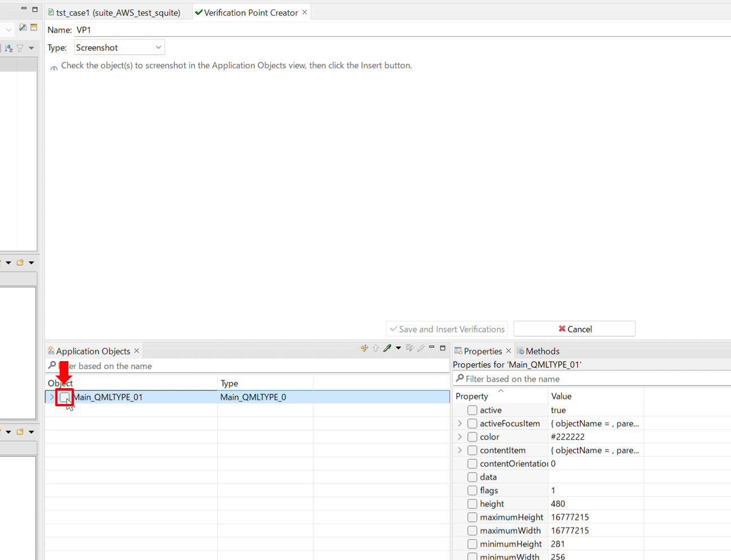
Task: Click the sort alphabetically icon
Action: (8, 48)
